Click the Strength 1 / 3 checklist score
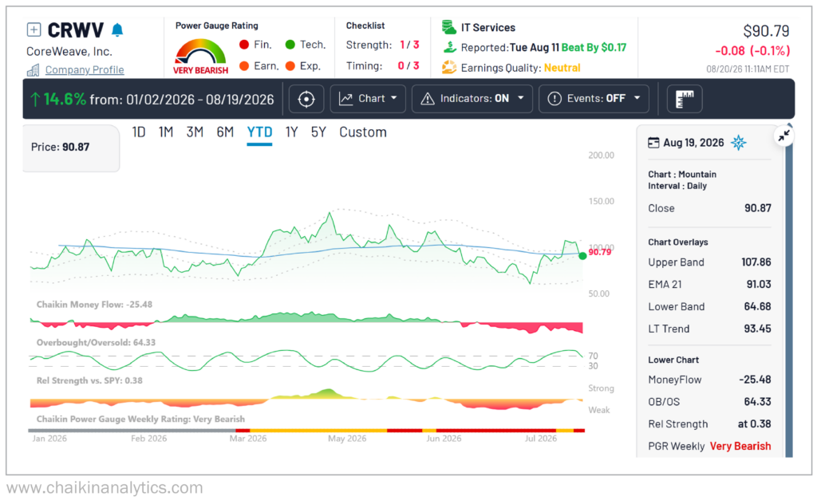Image resolution: width=817 pixels, height=504 pixels. (x=409, y=45)
